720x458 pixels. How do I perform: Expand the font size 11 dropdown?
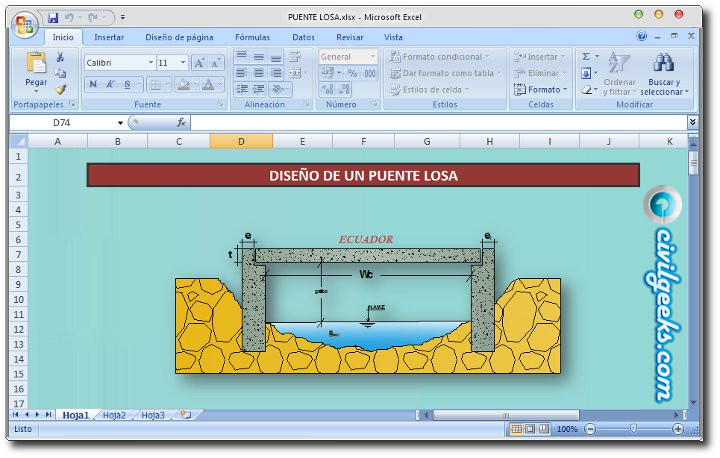click(x=183, y=62)
